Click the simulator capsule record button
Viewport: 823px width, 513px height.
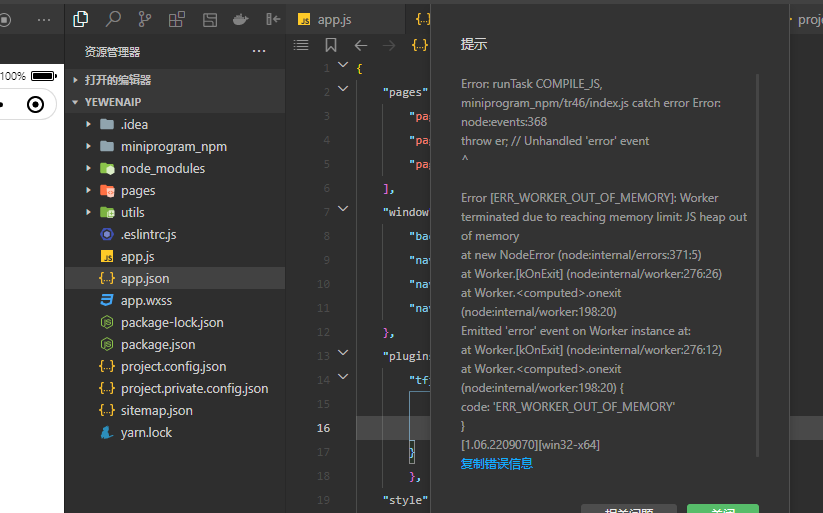(36, 104)
